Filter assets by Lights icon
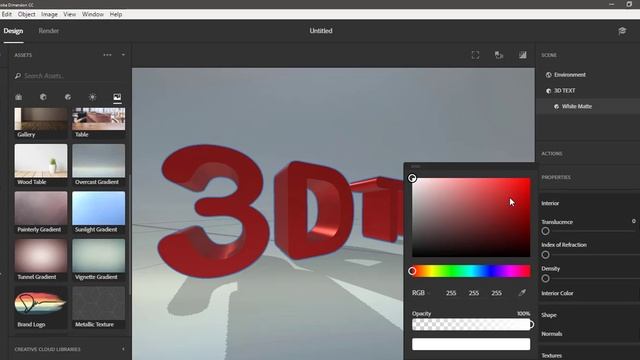Image resolution: width=640 pixels, height=360 pixels. (x=93, y=97)
